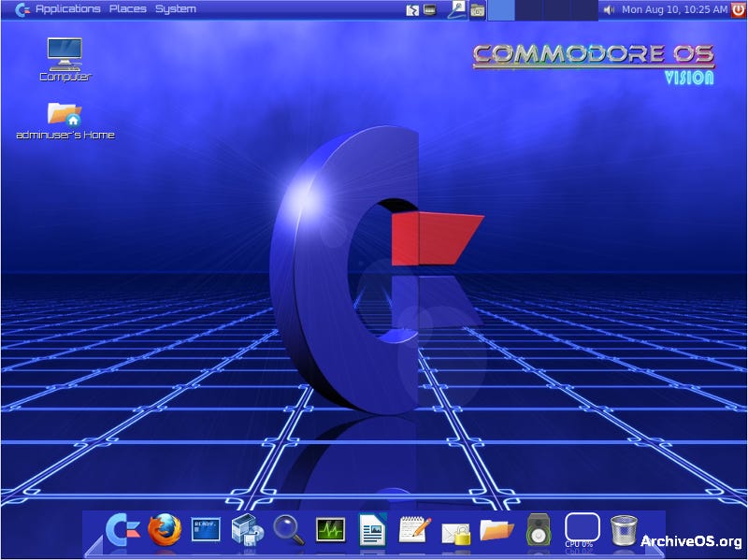The image size is (748, 560).
Task: Open the System menu
Action: click(176, 7)
